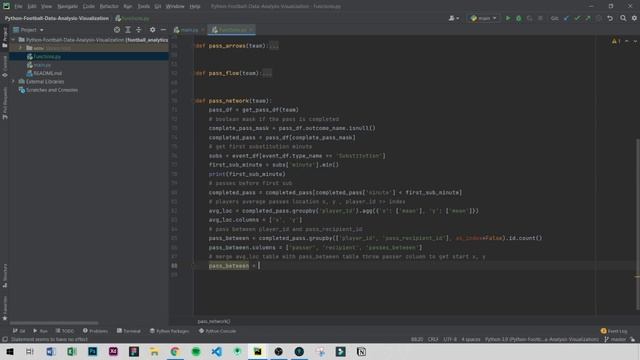Open the Structure vertical tab on left strip
Viewport: 640px width, 360px height.
coord(4,276)
